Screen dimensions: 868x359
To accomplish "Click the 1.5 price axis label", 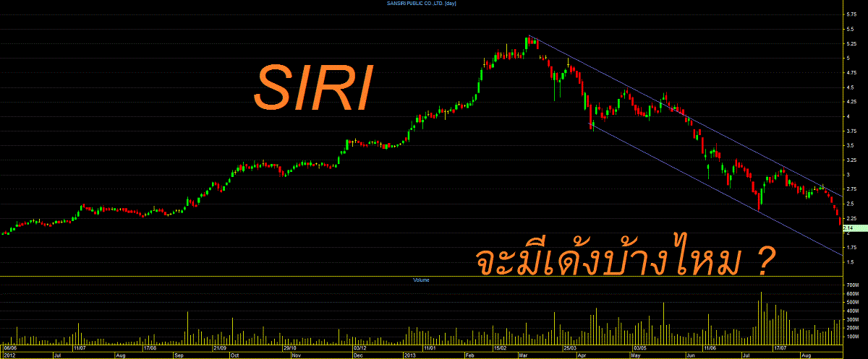I will (849, 262).
